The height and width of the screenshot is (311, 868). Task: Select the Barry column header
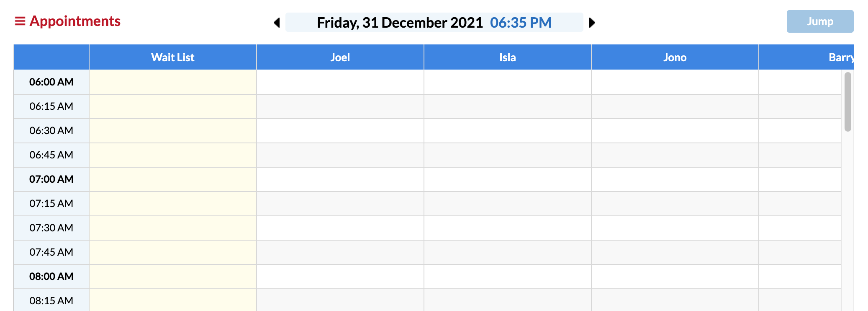point(840,57)
